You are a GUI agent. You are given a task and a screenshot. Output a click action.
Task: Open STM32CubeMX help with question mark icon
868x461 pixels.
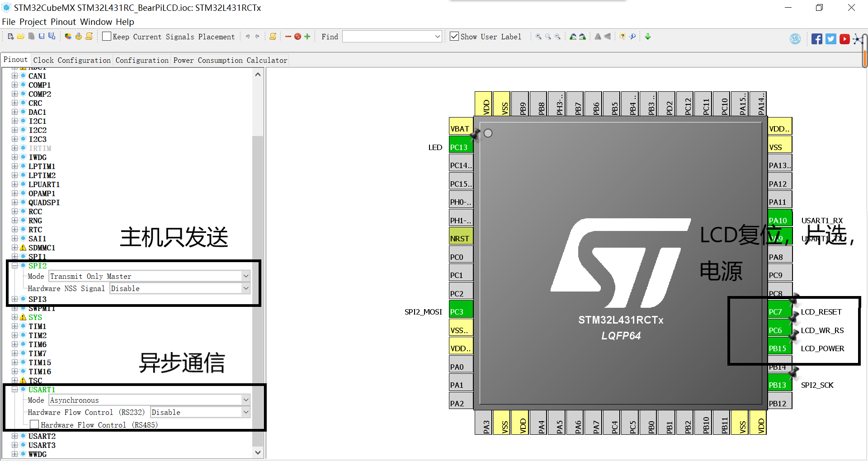[623, 37]
